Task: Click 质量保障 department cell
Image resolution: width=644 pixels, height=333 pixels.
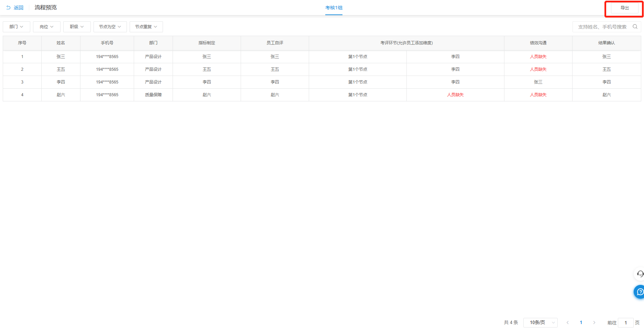Action: click(x=153, y=95)
